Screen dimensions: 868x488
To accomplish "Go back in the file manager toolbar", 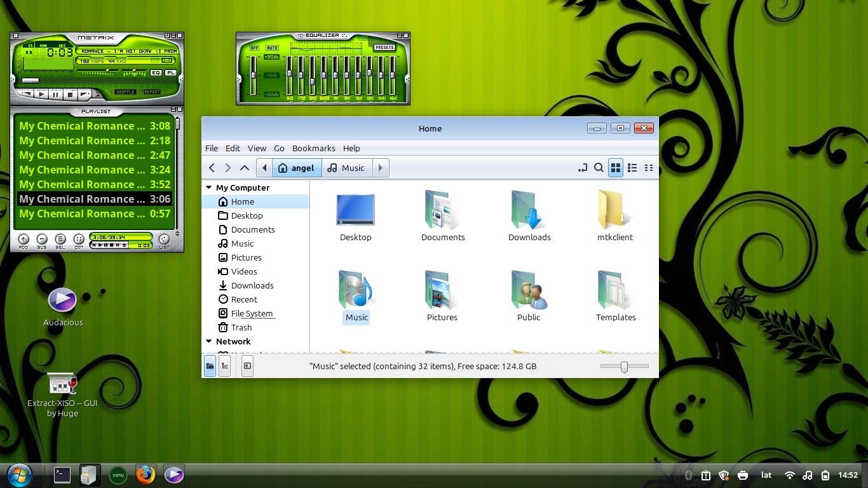I will coord(212,168).
